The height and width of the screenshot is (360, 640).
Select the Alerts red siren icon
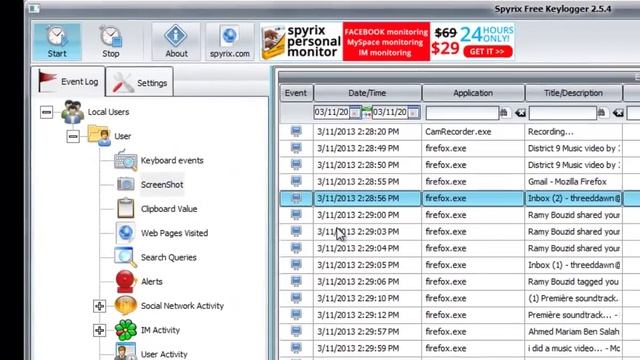(x=125, y=281)
